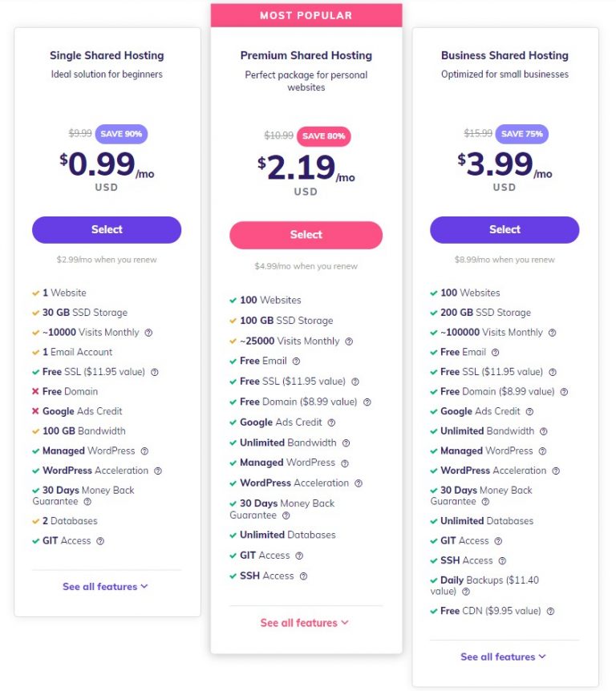
Task: Click the red X beside Google Ads Credit
Action: pyautogui.click(x=34, y=410)
